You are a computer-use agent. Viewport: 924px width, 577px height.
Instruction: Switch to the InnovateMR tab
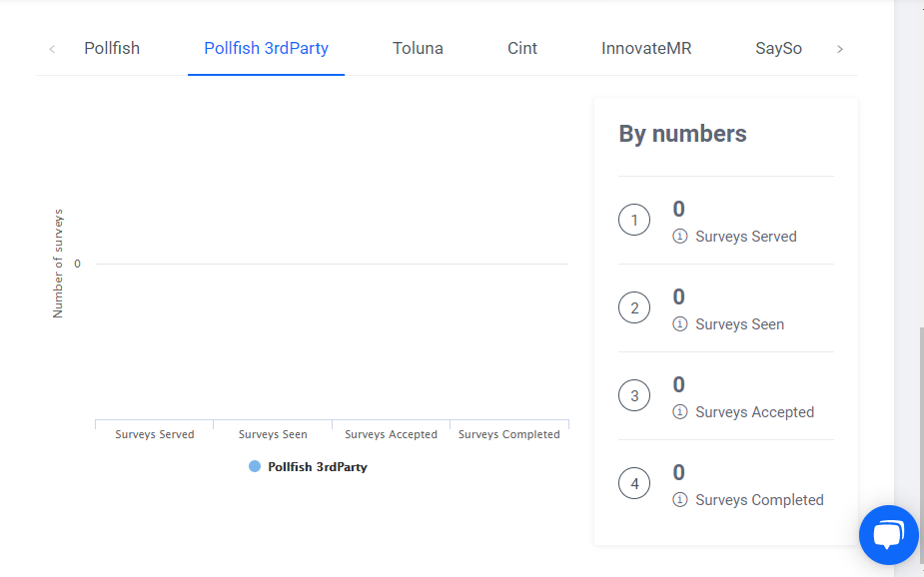pyautogui.click(x=646, y=48)
